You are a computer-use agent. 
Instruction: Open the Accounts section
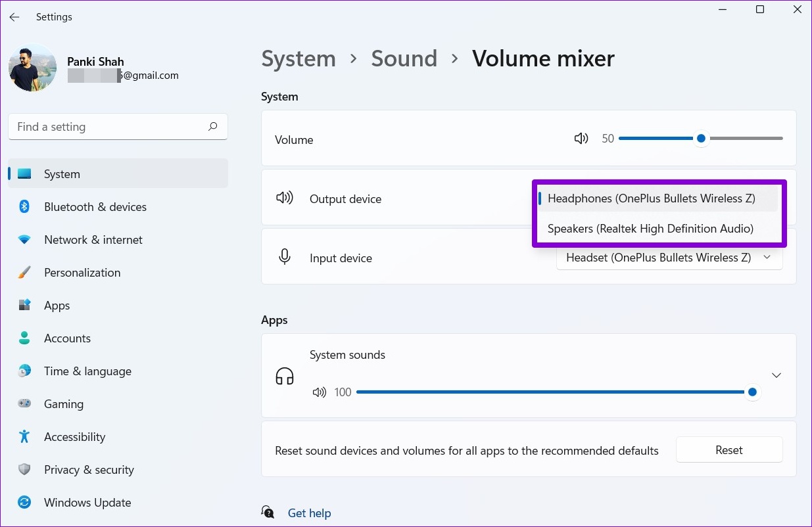118,338
